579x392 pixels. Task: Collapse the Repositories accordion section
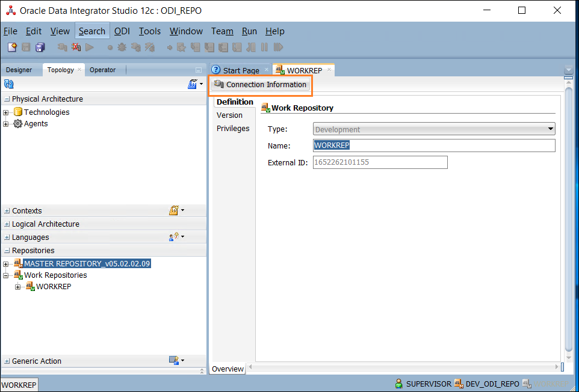click(x=7, y=251)
